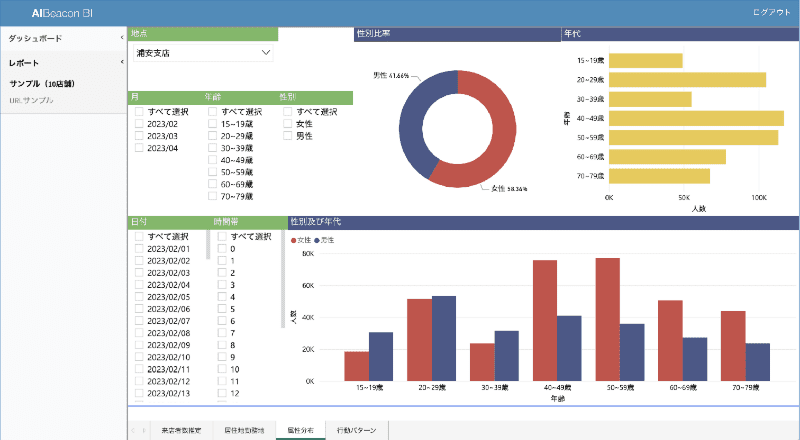
Task: Click the 40~49歳 yellow bar in 年代 chart
Action: pos(695,118)
